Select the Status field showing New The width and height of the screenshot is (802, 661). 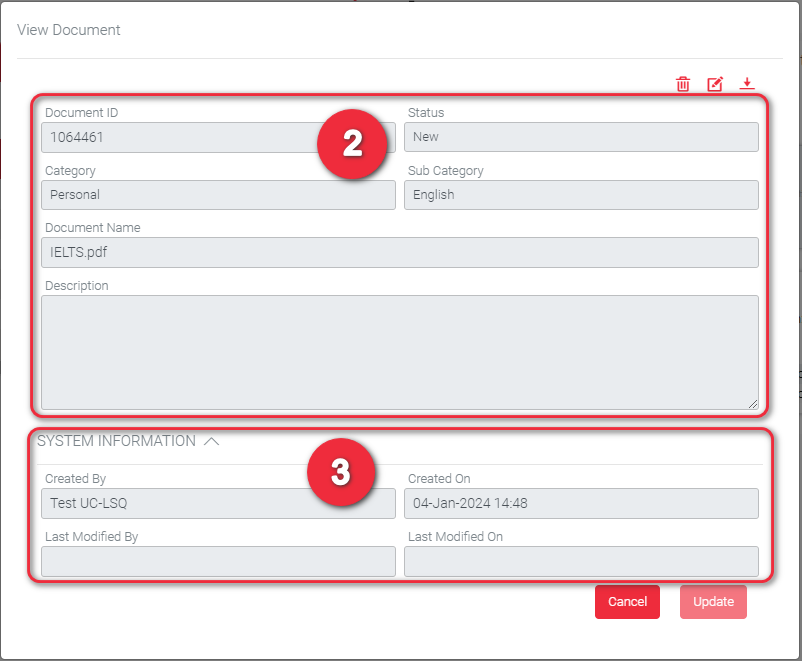pyautogui.click(x=580, y=137)
